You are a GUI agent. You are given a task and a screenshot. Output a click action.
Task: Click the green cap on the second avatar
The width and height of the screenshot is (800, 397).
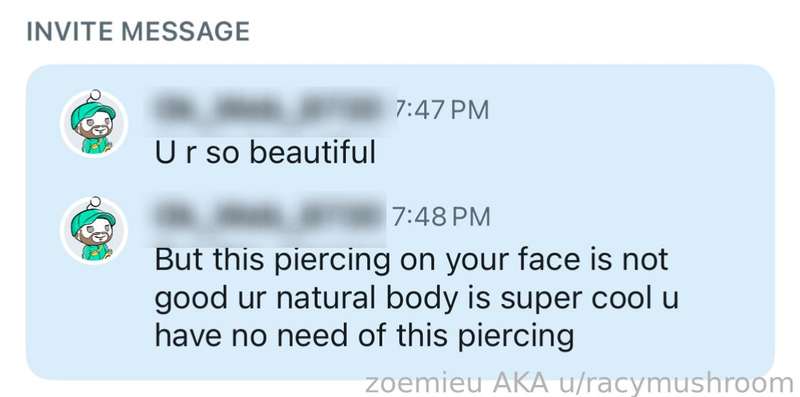click(x=91, y=220)
